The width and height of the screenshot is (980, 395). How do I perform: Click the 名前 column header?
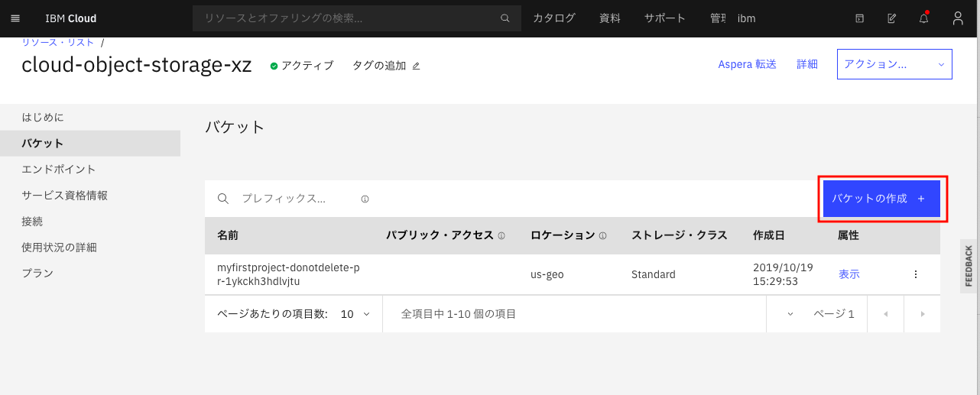point(228,235)
